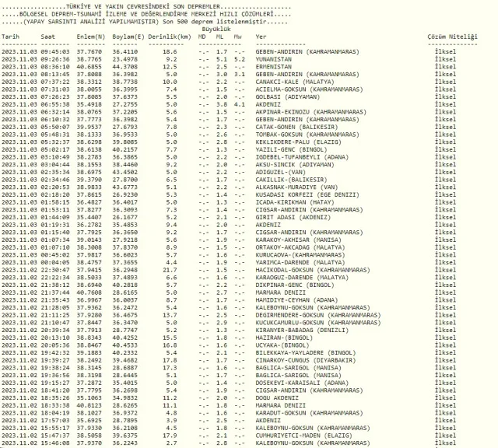Select HAZIRAN-(BINGOL) location
The height and width of the screenshot is (448, 498).
(284, 338)
